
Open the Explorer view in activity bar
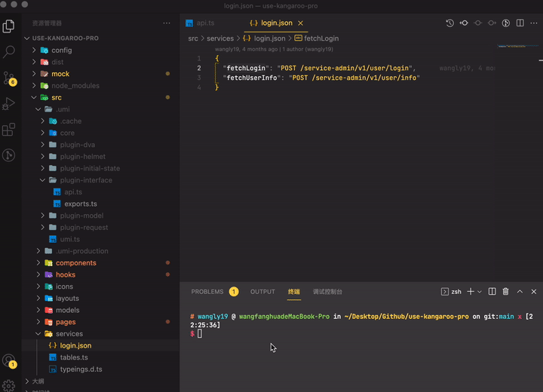pyautogui.click(x=8, y=26)
